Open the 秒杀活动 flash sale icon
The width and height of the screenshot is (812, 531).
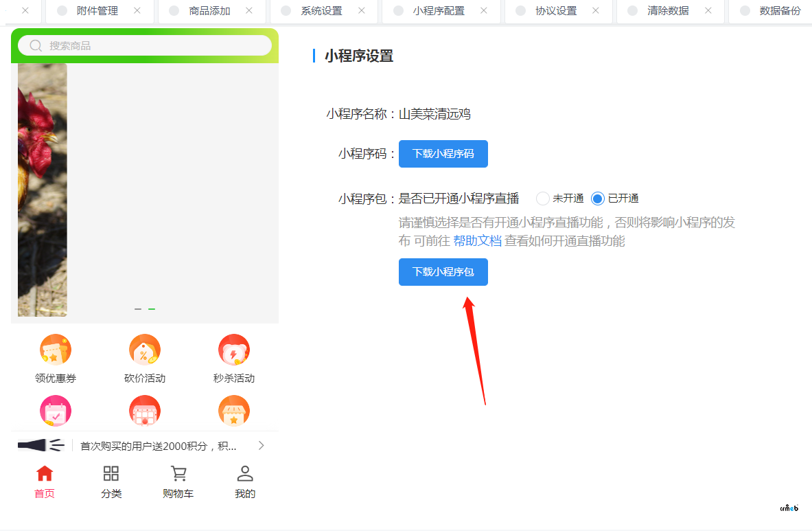coord(234,349)
